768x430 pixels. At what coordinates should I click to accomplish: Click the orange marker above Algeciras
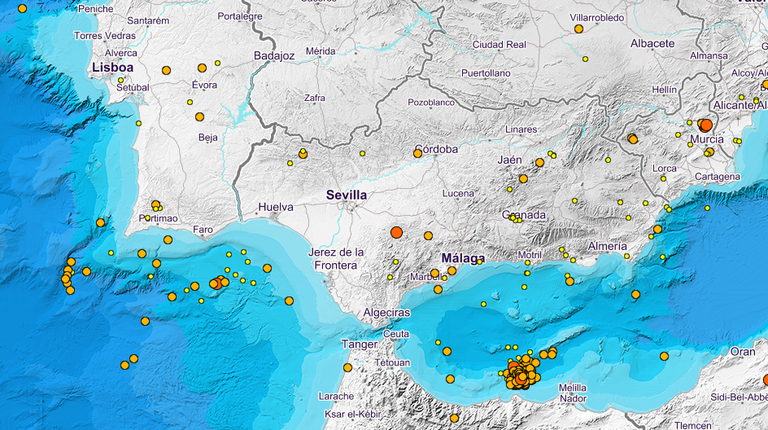click(x=437, y=289)
